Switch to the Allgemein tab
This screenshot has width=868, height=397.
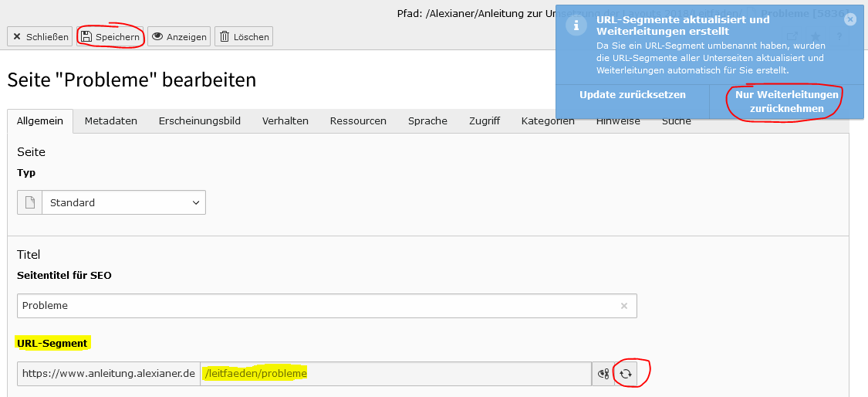tap(40, 121)
